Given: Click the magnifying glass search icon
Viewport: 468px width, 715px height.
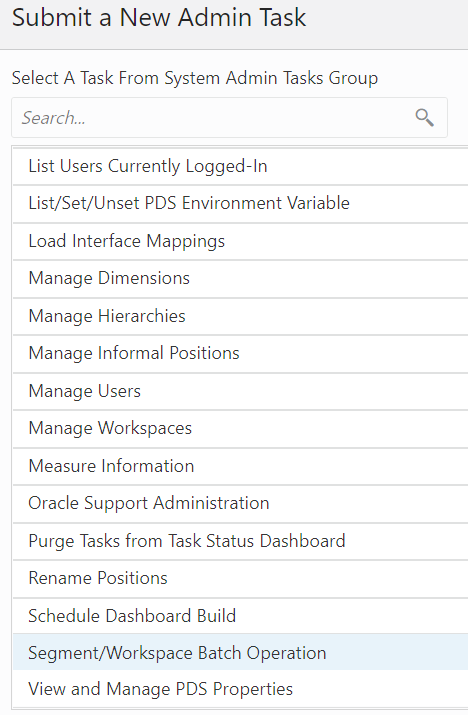Looking at the screenshot, I should click(424, 118).
